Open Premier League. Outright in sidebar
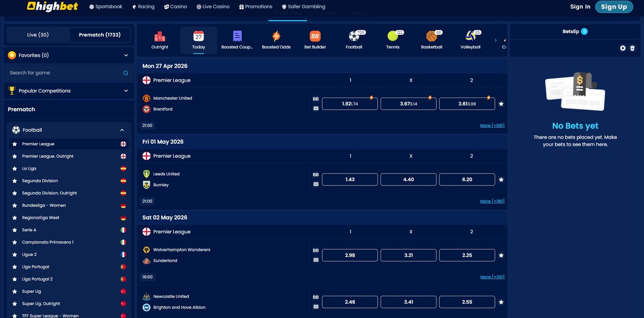 click(69, 156)
